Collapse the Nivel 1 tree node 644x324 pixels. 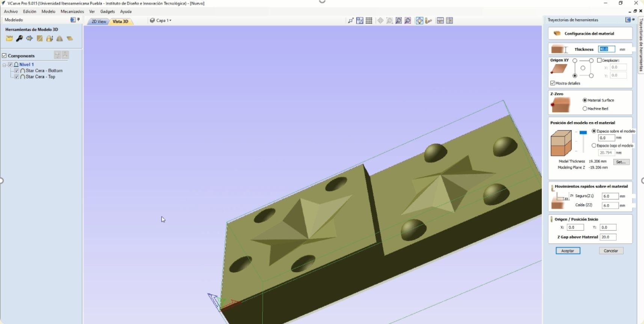4,65
